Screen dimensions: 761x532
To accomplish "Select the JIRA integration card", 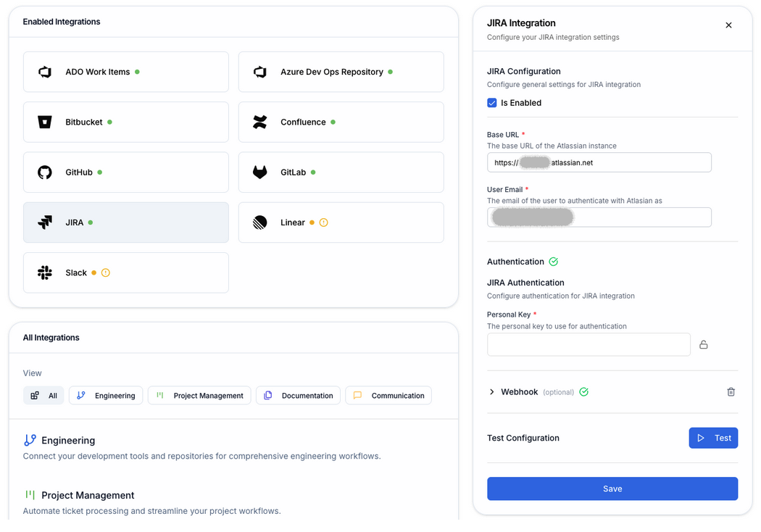I will [125, 223].
